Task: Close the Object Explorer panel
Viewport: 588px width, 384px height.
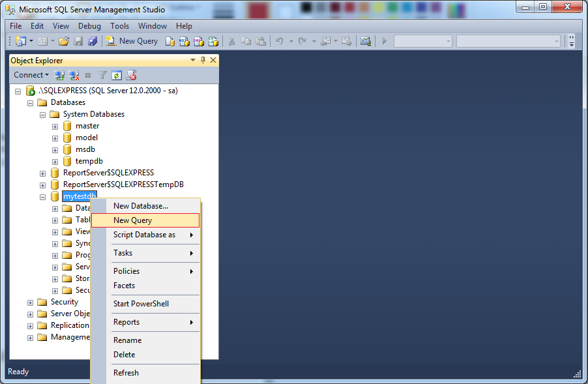Action: coord(213,60)
